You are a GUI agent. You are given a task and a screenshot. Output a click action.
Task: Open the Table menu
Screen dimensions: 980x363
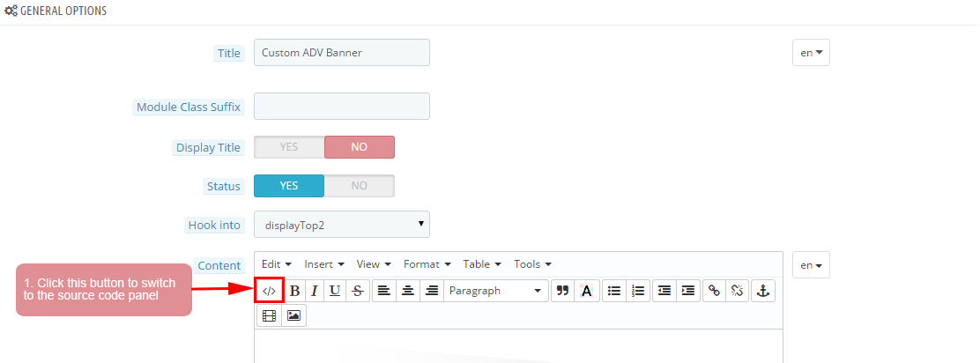coord(482,264)
